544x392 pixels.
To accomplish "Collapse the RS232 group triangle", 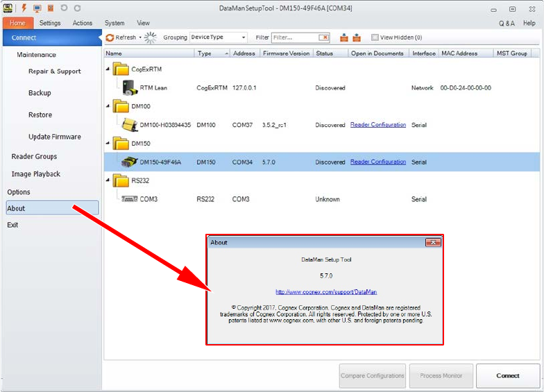I will pos(108,180).
